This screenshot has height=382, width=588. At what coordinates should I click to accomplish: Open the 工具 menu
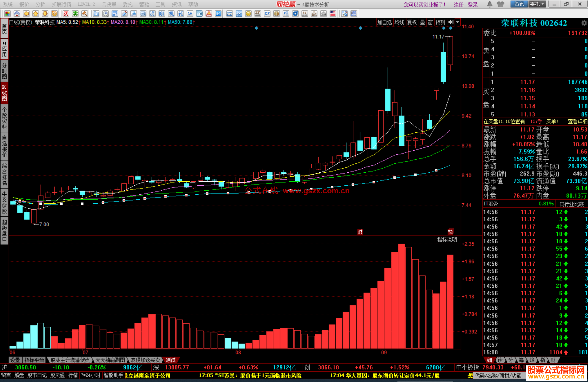160,4
